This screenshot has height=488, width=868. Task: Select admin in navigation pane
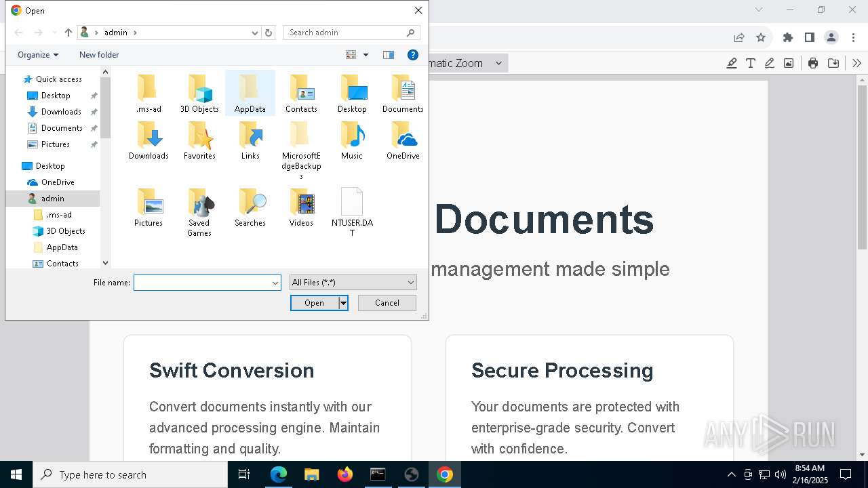point(52,199)
